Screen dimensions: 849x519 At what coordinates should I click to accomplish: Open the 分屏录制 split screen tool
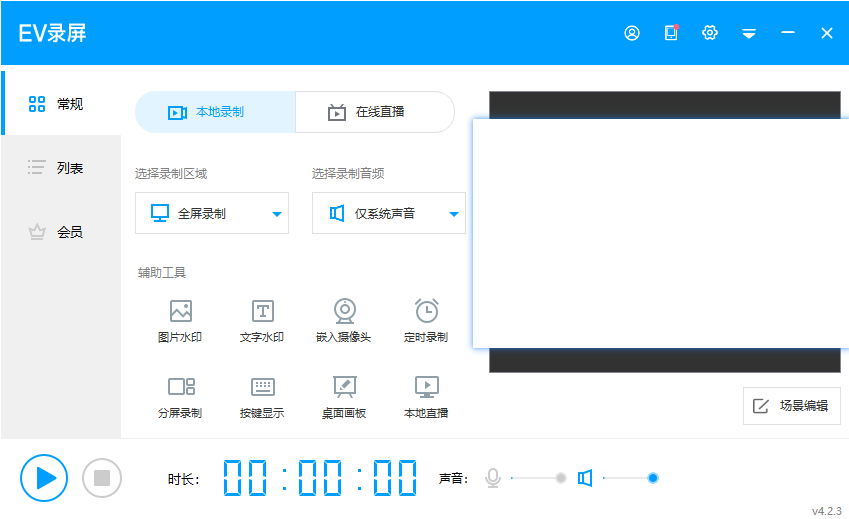pos(180,397)
